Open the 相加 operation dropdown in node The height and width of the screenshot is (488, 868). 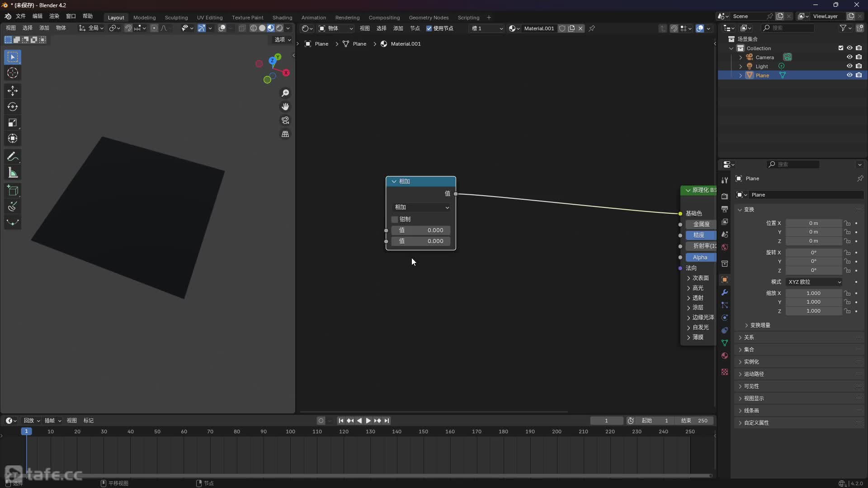pyautogui.click(x=421, y=207)
